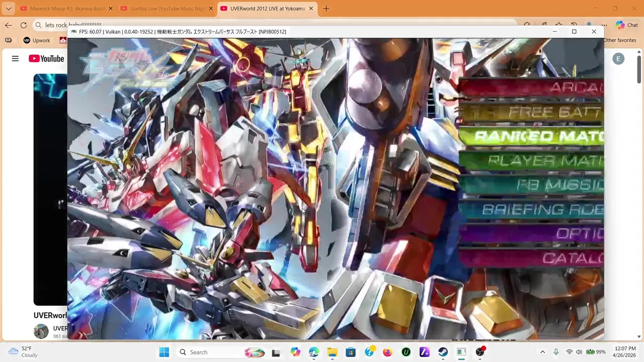Go back in the browser
This screenshot has width=644, height=362.
click(x=8, y=25)
